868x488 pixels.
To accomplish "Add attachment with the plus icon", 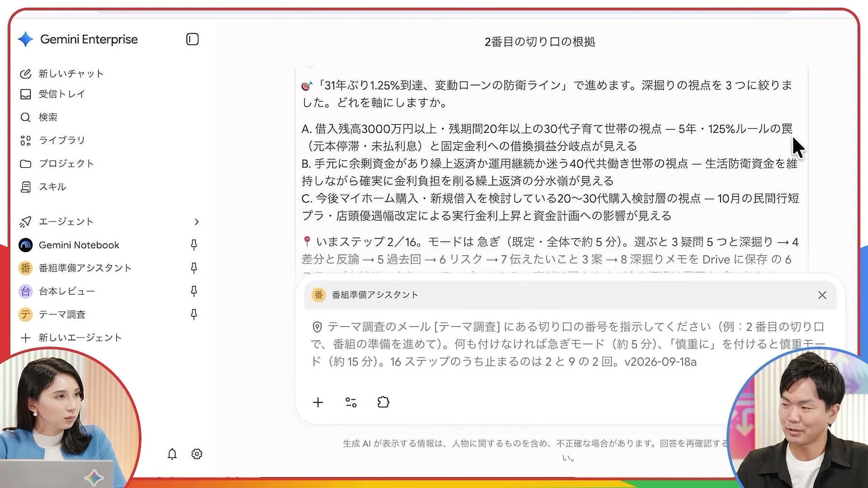I will pos(318,402).
